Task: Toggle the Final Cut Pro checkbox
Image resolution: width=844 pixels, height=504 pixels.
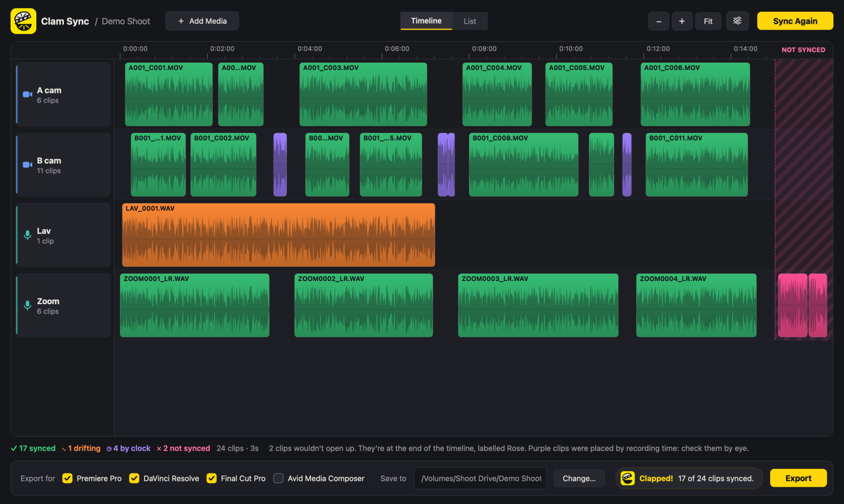Action: pyautogui.click(x=212, y=478)
